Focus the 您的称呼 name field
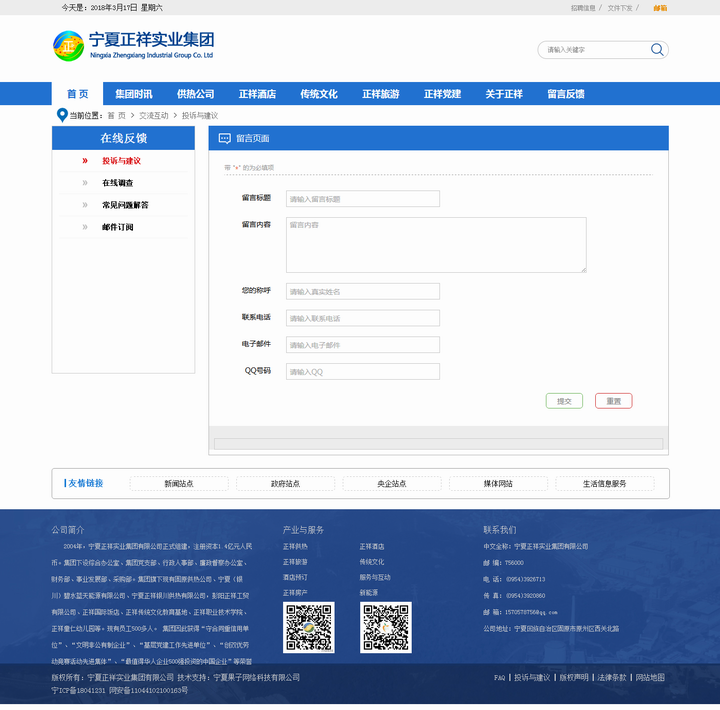 tap(363, 292)
